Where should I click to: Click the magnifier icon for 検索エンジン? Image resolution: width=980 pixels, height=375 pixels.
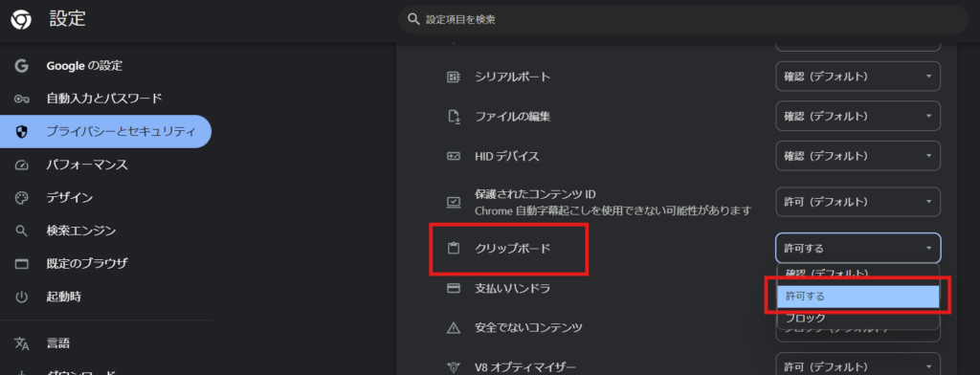pos(22,232)
